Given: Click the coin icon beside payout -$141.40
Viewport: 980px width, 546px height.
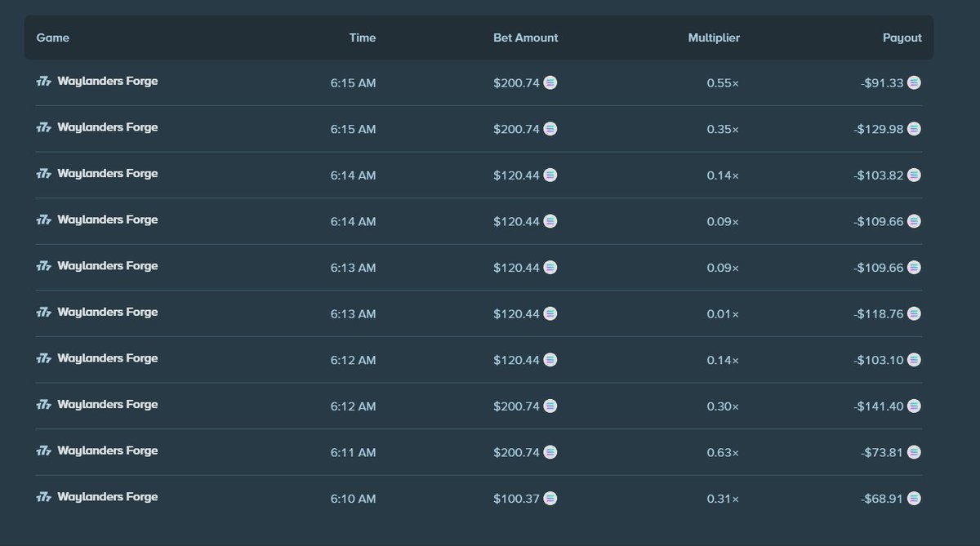Looking at the screenshot, I should pyautogui.click(x=914, y=406).
